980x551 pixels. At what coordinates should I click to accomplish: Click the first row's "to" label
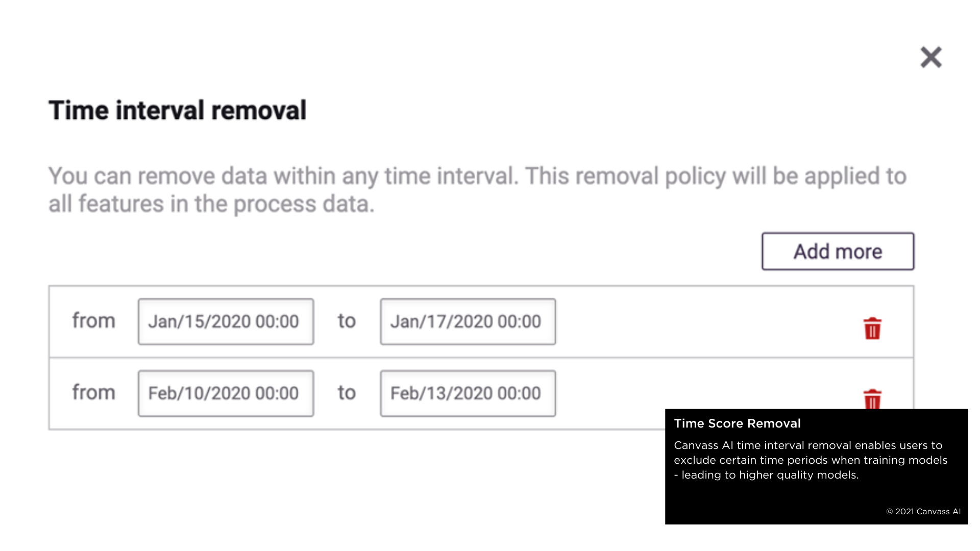347,321
